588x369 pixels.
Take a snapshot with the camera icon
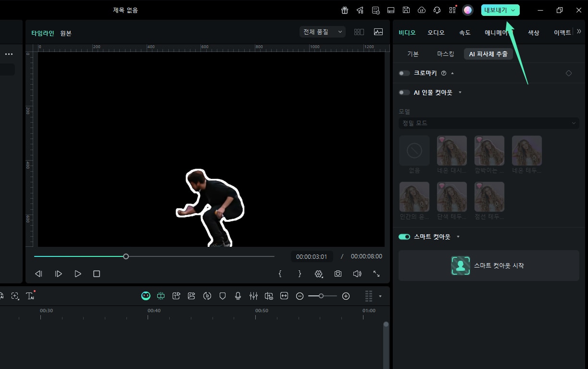(x=338, y=273)
